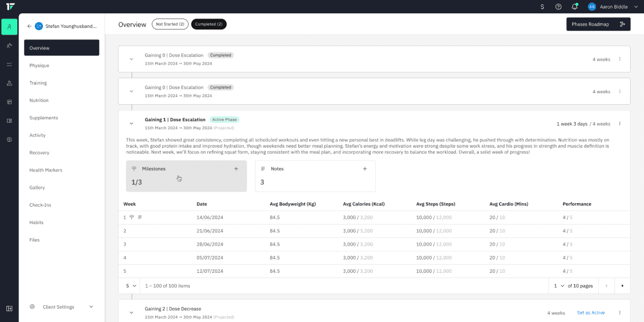Add a new milestone with plus icon
Viewport: 644px width, 322px height.
coord(236,169)
